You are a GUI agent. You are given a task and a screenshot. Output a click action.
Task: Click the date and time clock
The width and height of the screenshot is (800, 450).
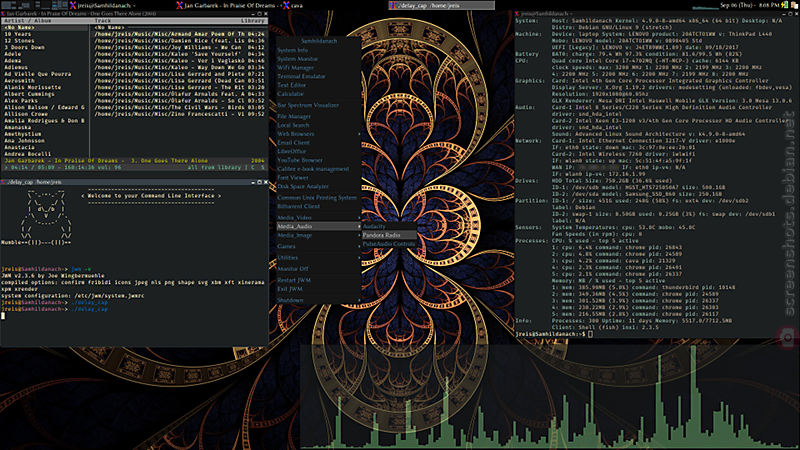coord(749,5)
